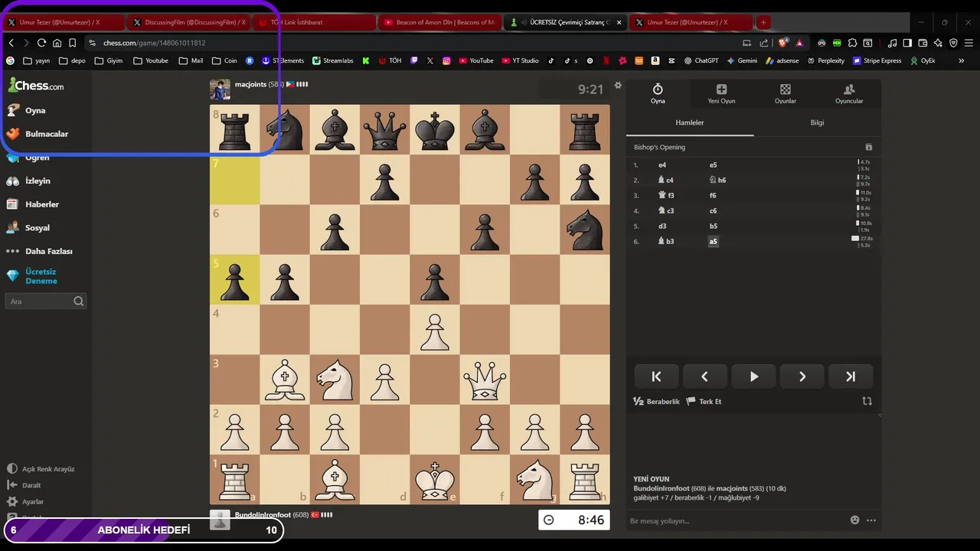Open Mail bookmarks folder
980x551 pixels.
point(191,60)
